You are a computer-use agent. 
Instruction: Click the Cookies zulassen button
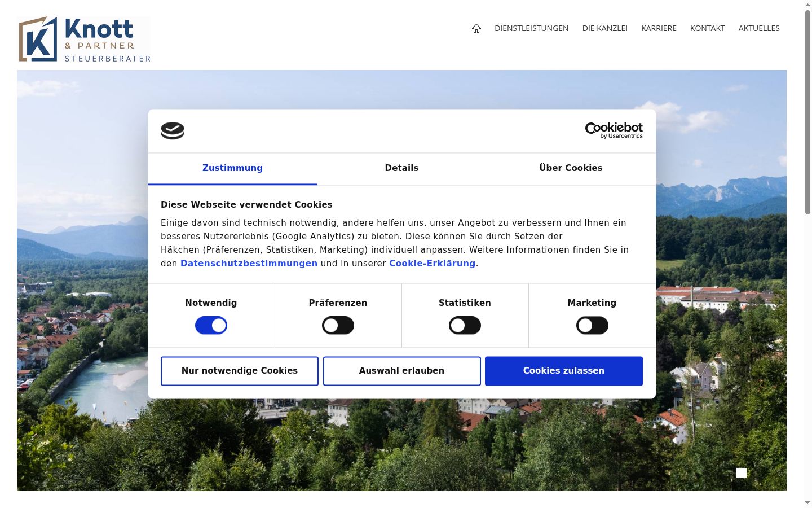click(564, 371)
